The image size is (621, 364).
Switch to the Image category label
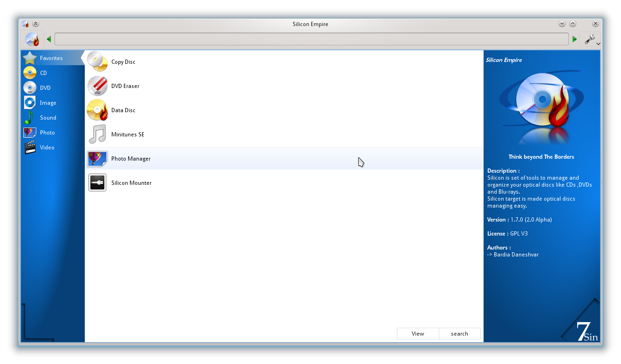coord(48,103)
